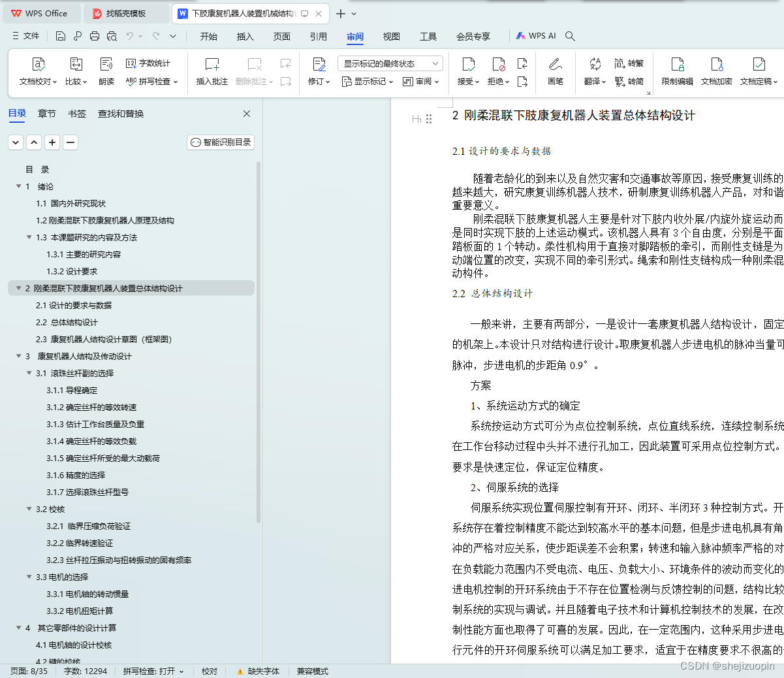
Task: Click the minus demote-level button in outline
Action: pos(71,142)
